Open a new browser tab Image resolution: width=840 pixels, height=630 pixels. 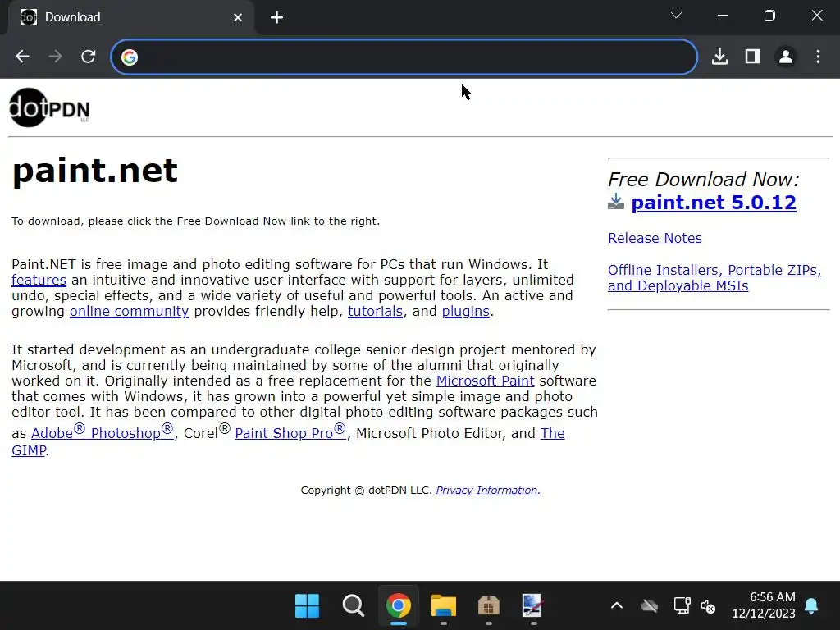click(x=276, y=18)
